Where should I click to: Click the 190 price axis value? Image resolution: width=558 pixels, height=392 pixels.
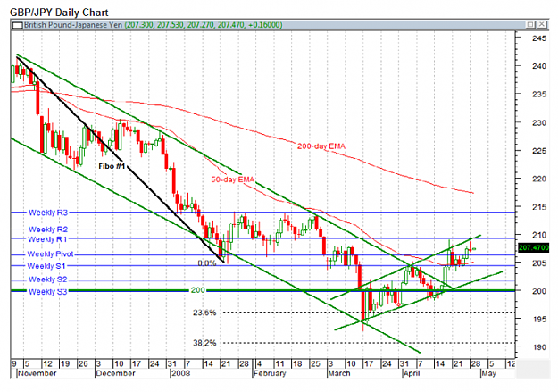tap(538, 347)
